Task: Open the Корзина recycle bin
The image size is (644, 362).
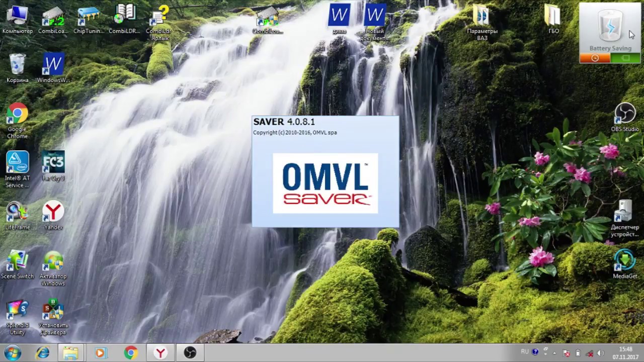Action: pos(17,68)
